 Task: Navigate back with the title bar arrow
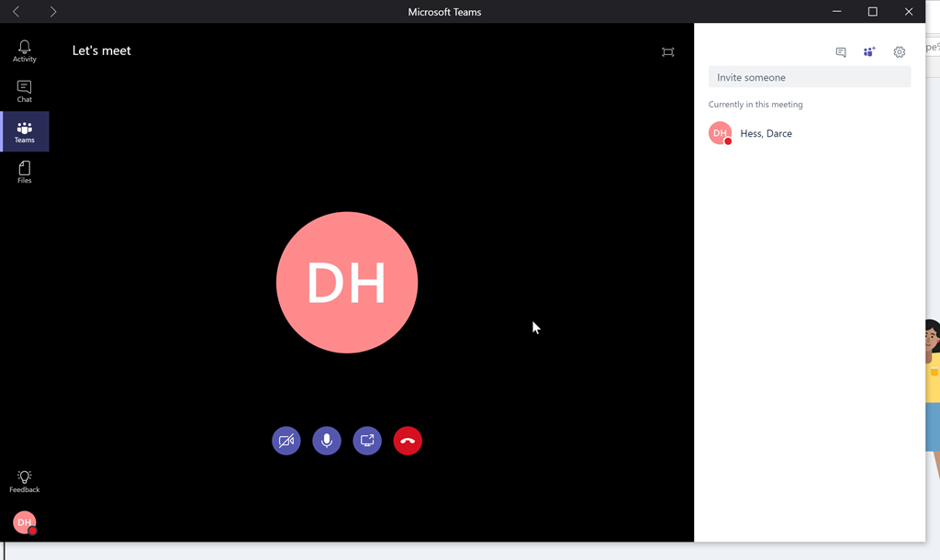(x=17, y=11)
